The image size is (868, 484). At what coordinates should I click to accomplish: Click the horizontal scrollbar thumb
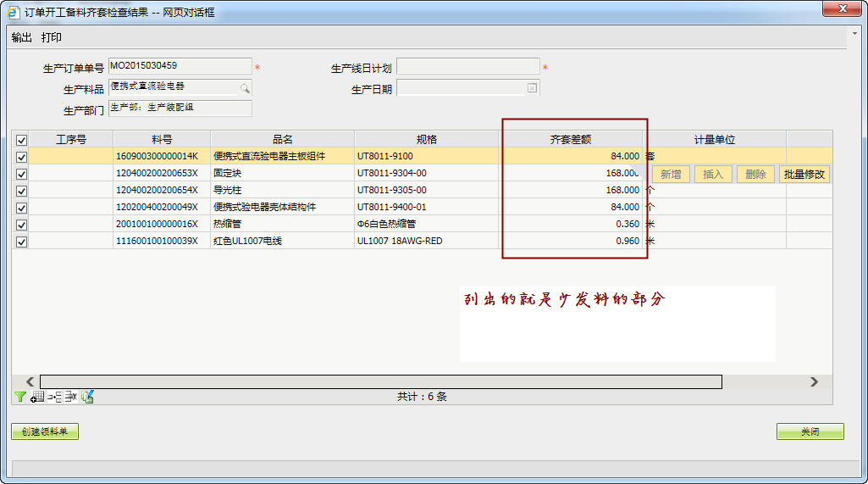click(381, 381)
